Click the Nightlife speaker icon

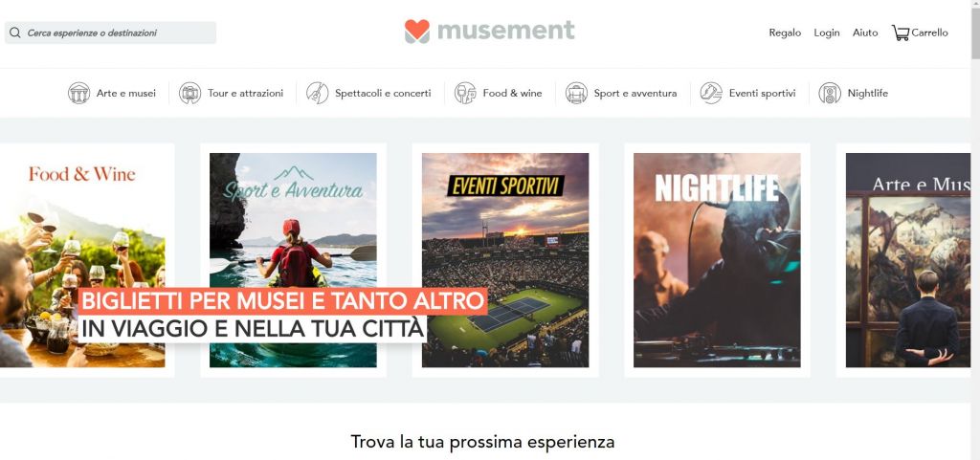(x=830, y=93)
